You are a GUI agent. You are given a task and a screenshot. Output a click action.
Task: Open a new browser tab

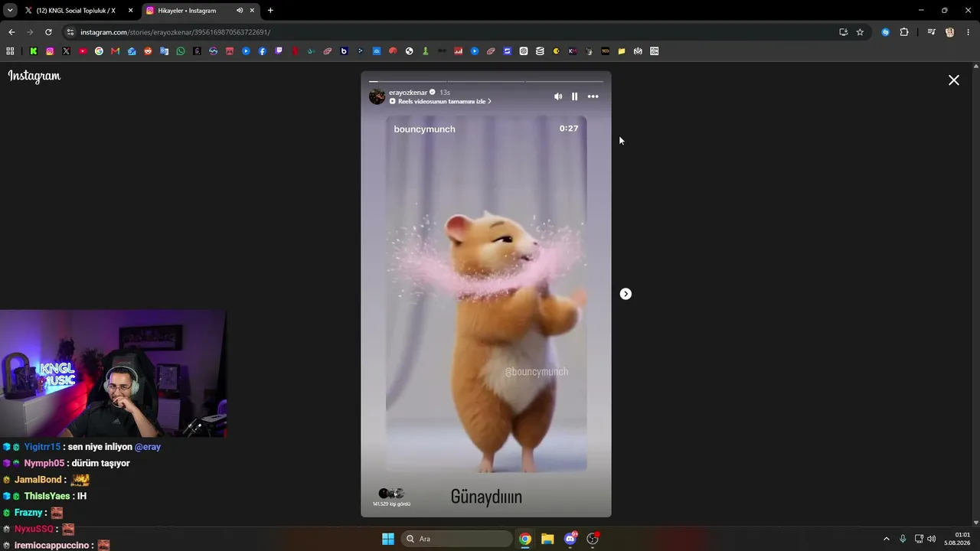tap(270, 11)
